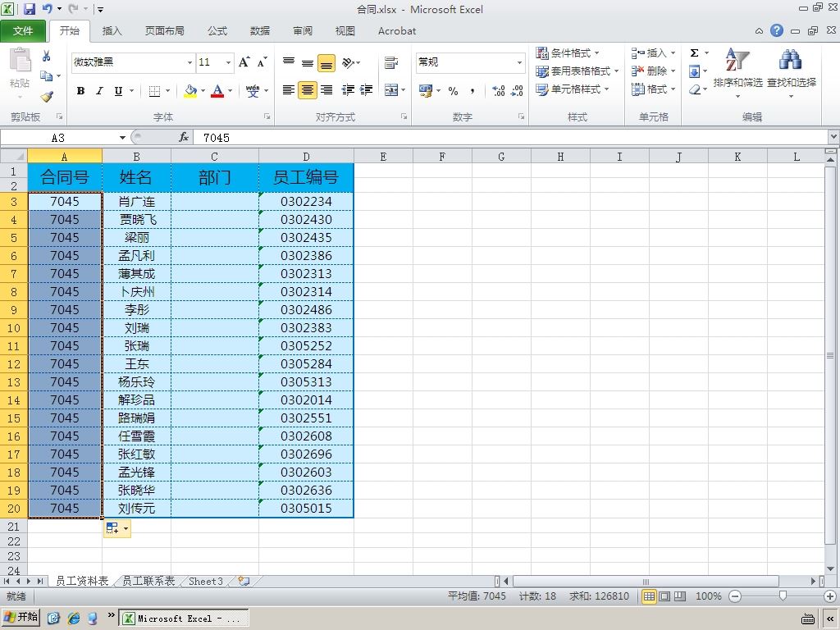
Task: Click the Increase Font Size icon
Action: (x=244, y=62)
